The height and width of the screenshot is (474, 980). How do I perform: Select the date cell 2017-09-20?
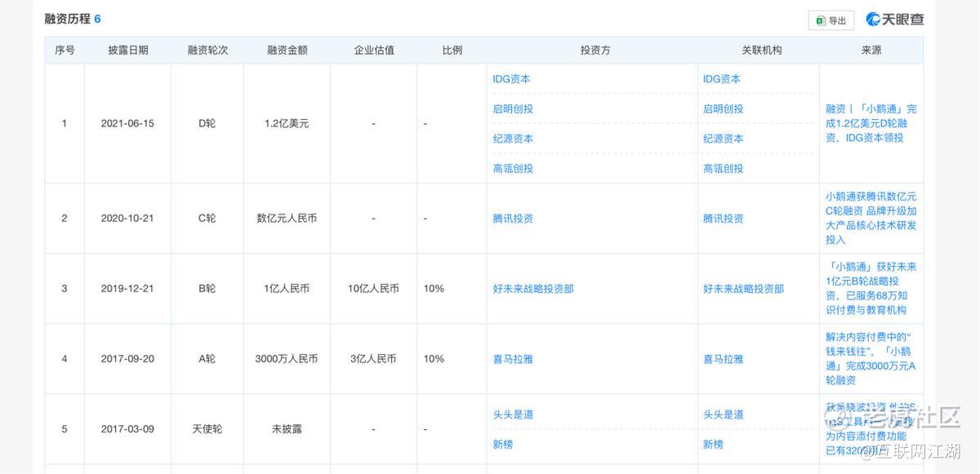127,359
